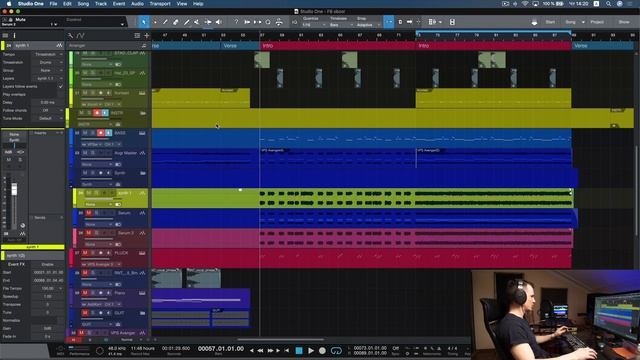This screenshot has width=640, height=360.
Task: Click the Start page button
Action: (x=550, y=22)
